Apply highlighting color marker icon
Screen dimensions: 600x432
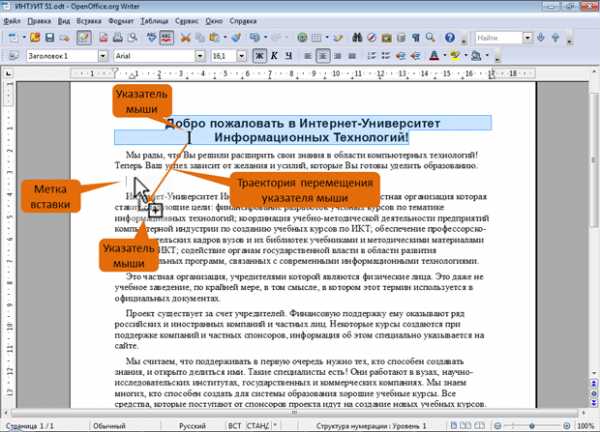pyautogui.click(x=455, y=56)
